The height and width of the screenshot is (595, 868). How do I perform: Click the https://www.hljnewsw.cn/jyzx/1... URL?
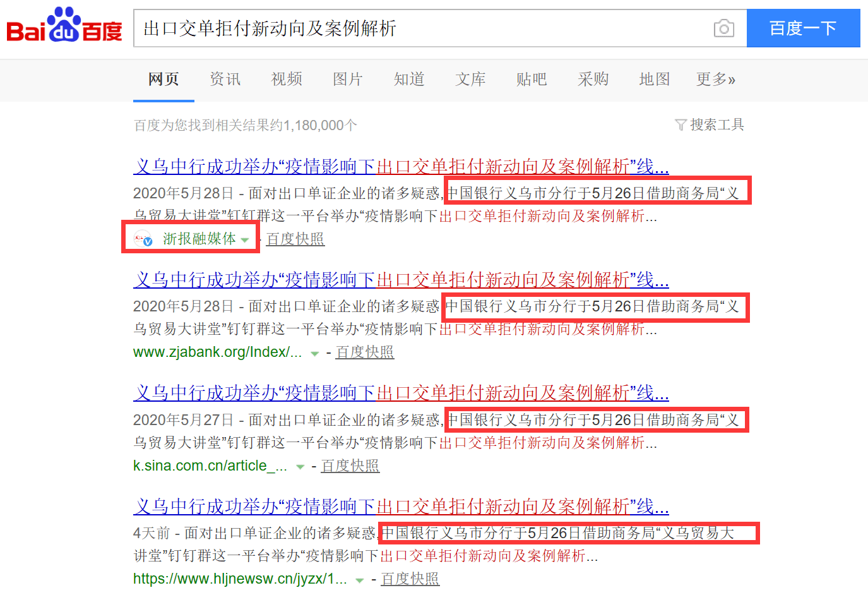coord(240,579)
